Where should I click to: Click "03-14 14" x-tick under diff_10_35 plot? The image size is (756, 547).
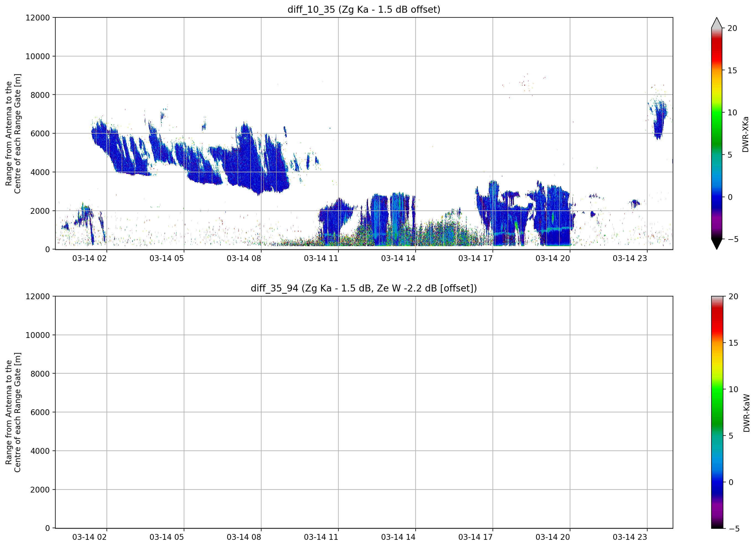[x=398, y=259]
